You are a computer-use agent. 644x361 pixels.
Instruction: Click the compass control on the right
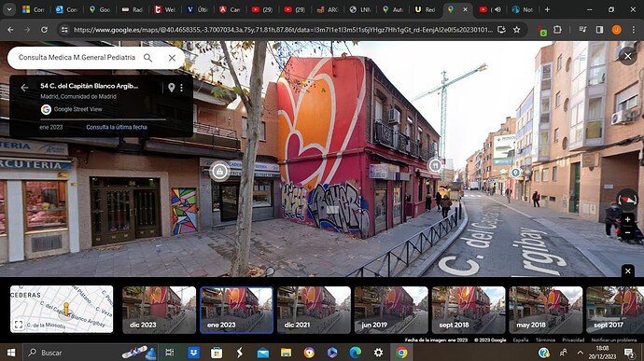tap(627, 200)
